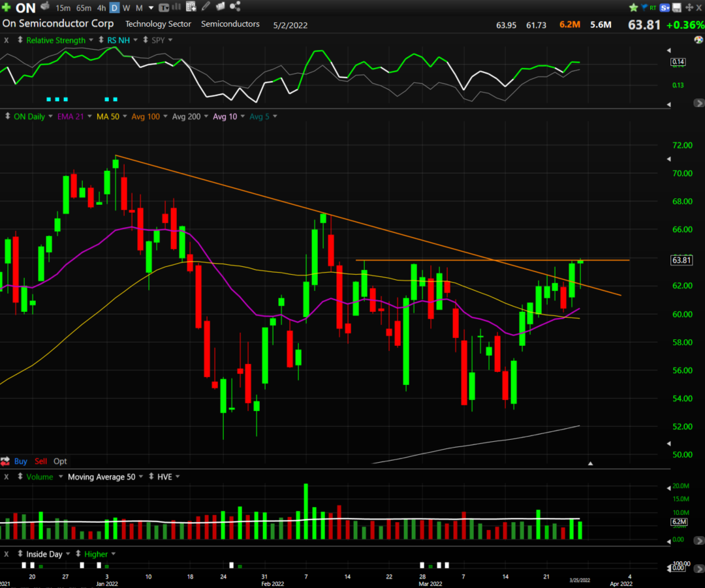Switch to W weekly timeframe
The height and width of the screenshot is (588, 705).
[x=127, y=8]
